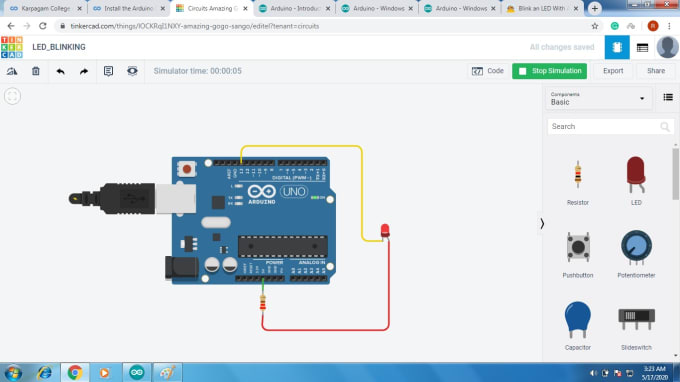Select the Pushbutton component
680x382 pixels.
[x=578, y=255]
